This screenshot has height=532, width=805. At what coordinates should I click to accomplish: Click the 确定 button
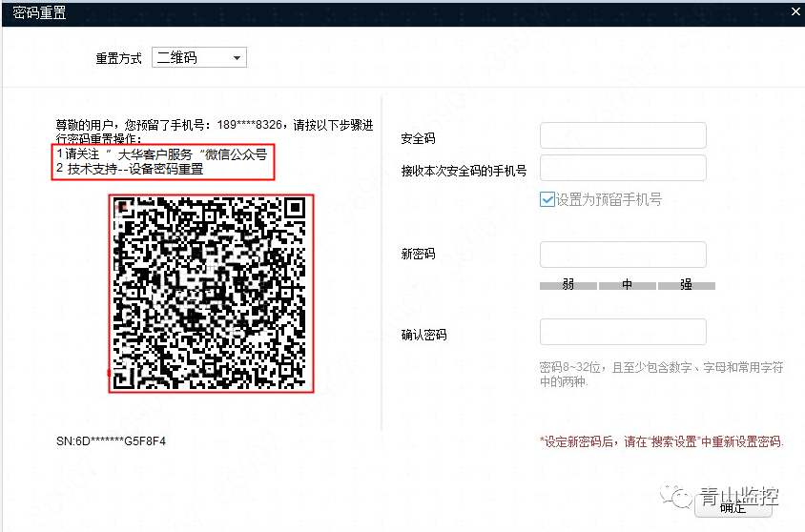coord(733,507)
